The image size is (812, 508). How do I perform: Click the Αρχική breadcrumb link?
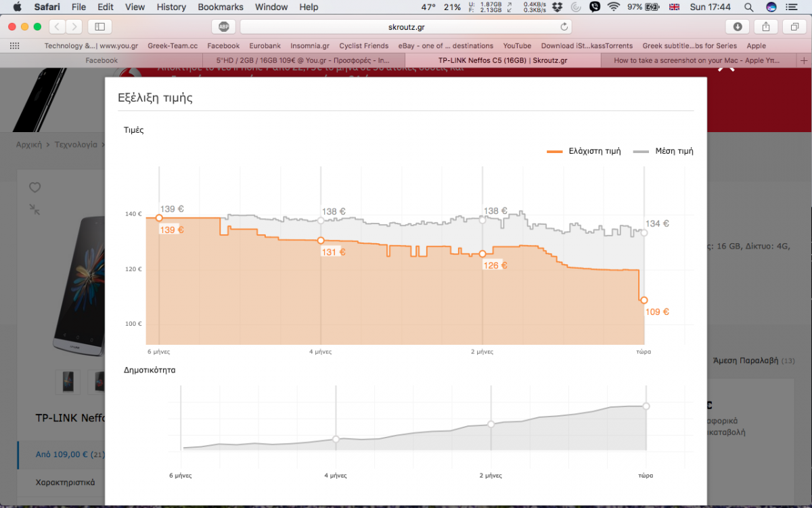(29, 144)
